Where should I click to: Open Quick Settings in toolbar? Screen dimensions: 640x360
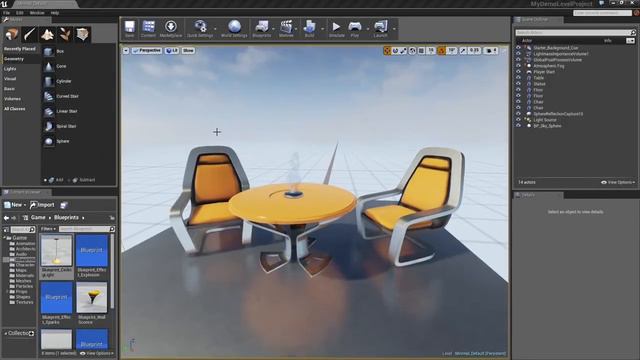point(200,29)
